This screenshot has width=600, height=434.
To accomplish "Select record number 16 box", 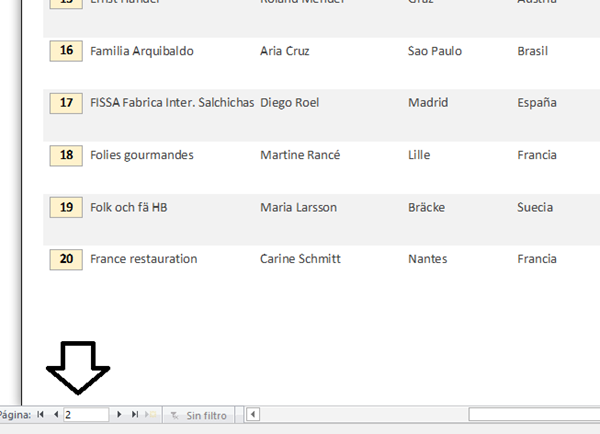I will tap(66, 51).
